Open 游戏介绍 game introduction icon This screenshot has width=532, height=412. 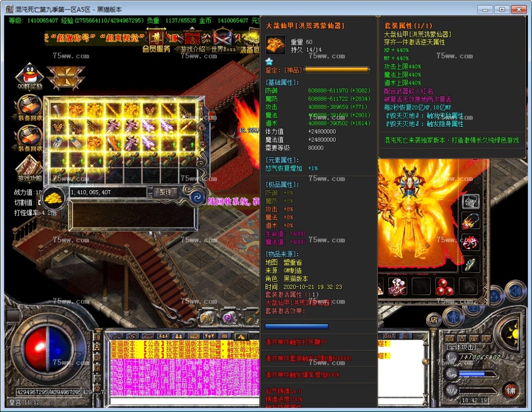pyautogui.click(x=193, y=39)
